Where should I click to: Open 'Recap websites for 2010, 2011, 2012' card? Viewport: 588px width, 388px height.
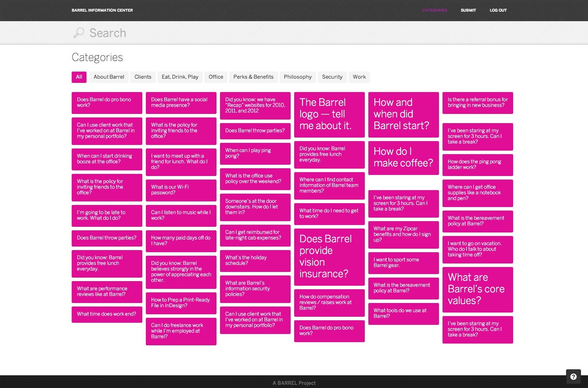(x=255, y=105)
